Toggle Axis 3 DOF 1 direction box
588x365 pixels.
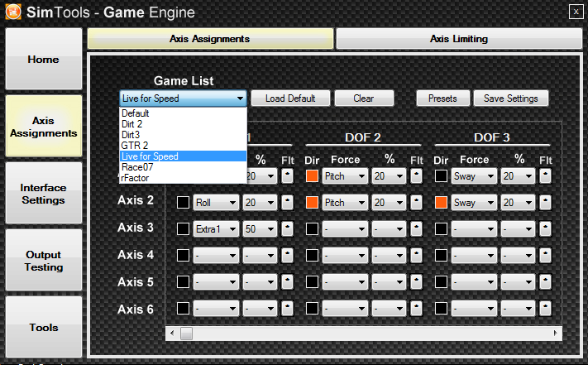(183, 228)
